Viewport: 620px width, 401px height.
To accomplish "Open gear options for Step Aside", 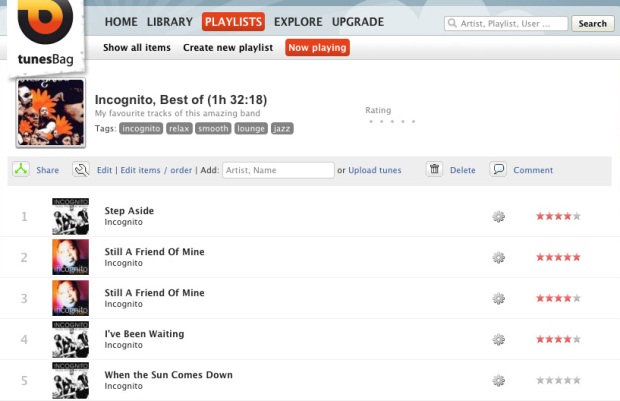I will [498, 217].
